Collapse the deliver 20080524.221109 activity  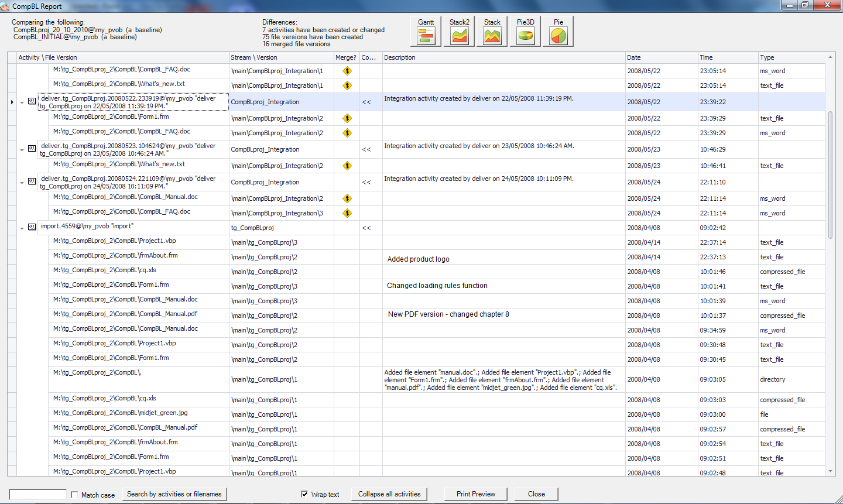coord(22,183)
